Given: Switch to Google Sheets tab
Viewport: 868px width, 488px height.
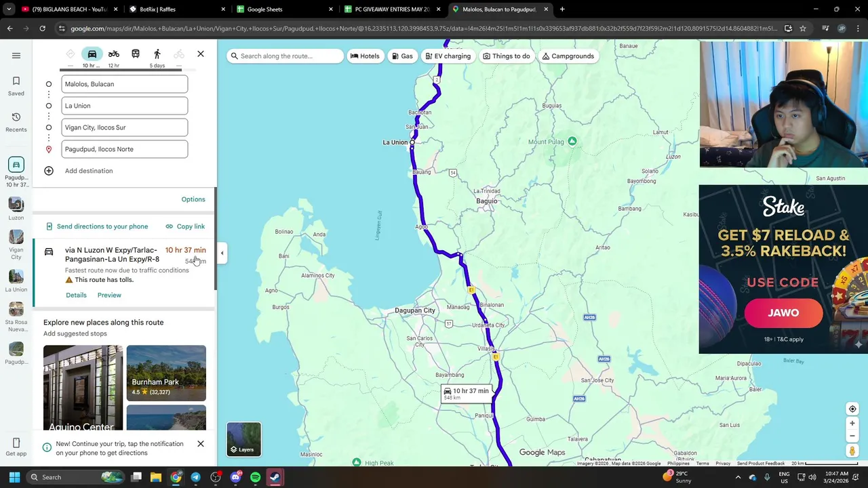Looking at the screenshot, I should pyautogui.click(x=283, y=9).
